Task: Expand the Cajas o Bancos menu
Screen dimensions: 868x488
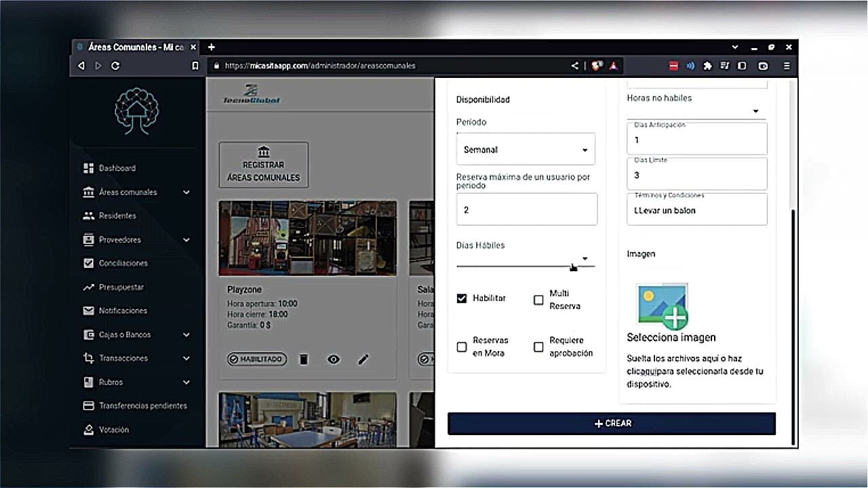Action: 136,335
